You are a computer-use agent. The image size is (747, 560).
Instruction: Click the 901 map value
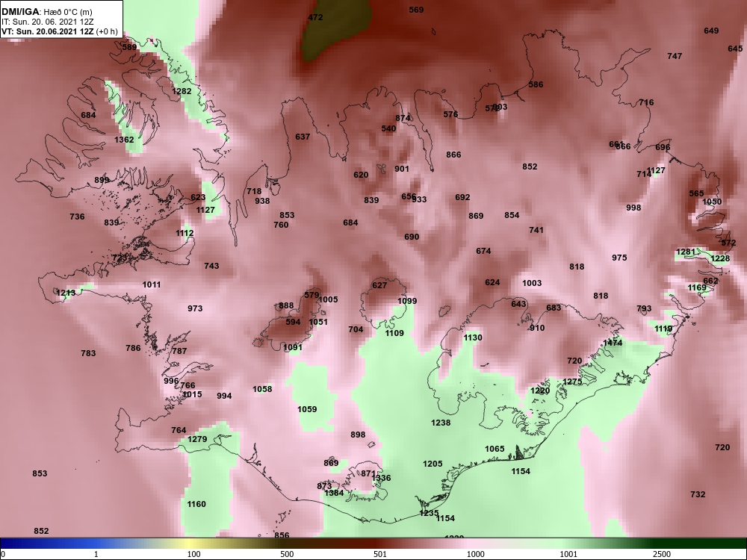pos(402,169)
